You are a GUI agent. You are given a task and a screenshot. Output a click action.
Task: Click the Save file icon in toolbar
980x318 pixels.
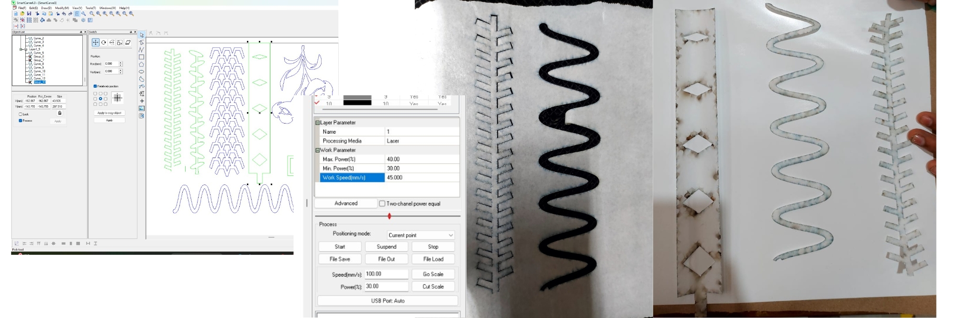[29, 14]
